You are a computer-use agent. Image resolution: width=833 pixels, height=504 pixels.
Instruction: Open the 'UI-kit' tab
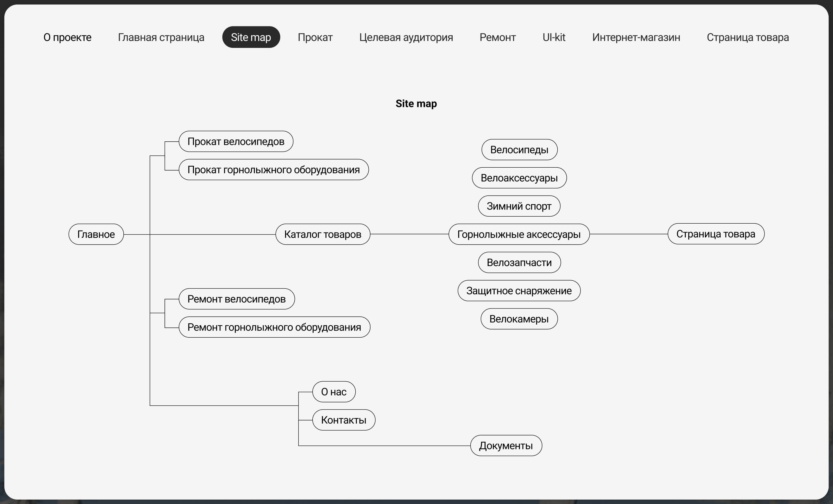554,37
